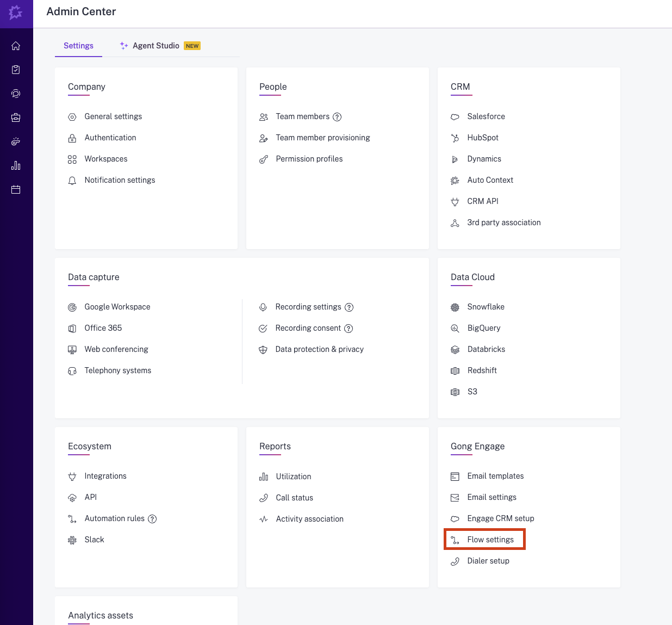The width and height of the screenshot is (672, 625).
Task: Click the Gong logo in sidebar
Action: click(16, 12)
